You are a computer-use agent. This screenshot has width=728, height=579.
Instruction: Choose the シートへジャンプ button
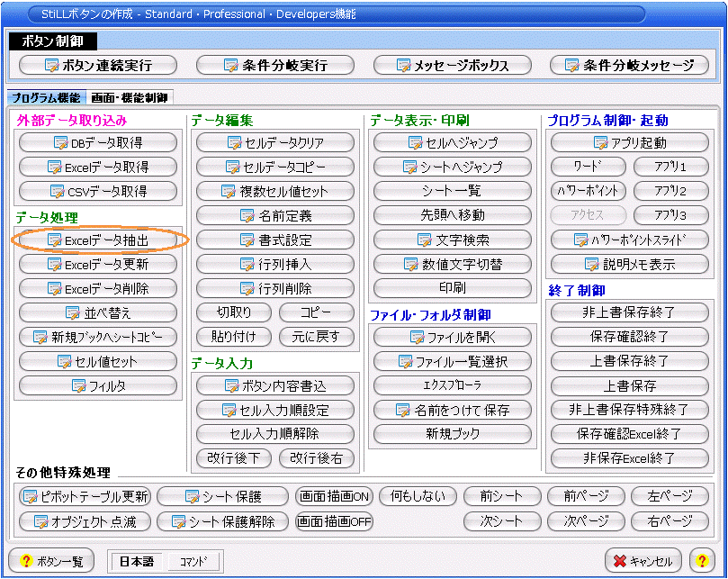coord(453,167)
